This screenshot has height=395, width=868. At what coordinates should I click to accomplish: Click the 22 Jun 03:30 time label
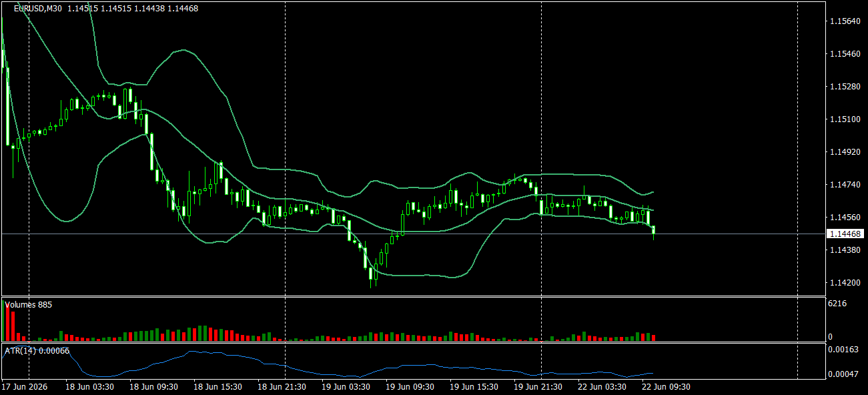click(x=602, y=387)
